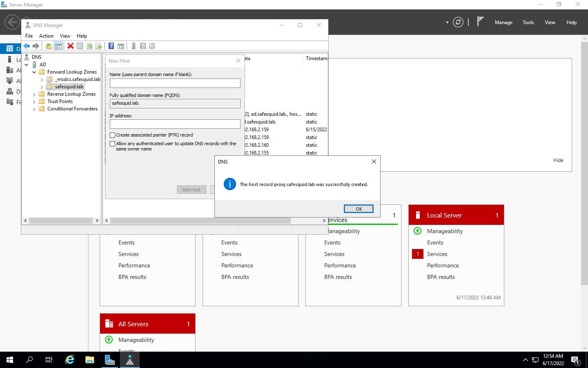This screenshot has height=368, width=588.
Task: Open Local Server tile header
Action: pyautogui.click(x=456, y=215)
